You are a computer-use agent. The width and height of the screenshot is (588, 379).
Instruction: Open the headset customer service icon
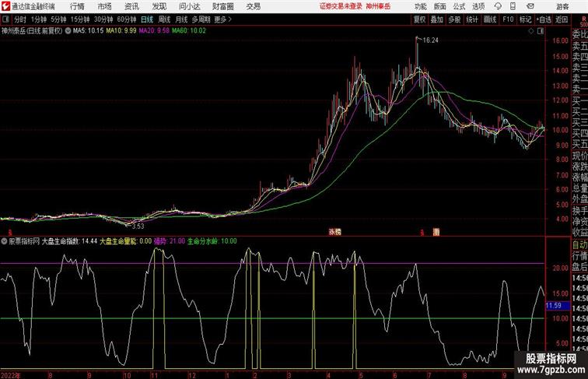498,6
